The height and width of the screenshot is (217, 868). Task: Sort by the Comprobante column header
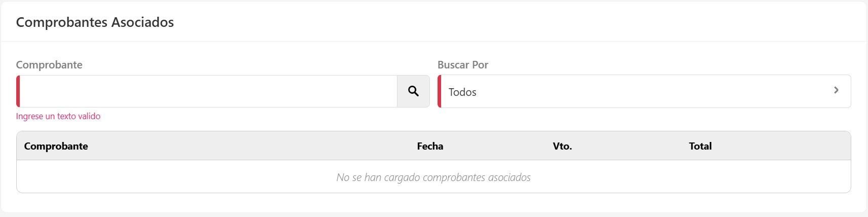pos(56,146)
